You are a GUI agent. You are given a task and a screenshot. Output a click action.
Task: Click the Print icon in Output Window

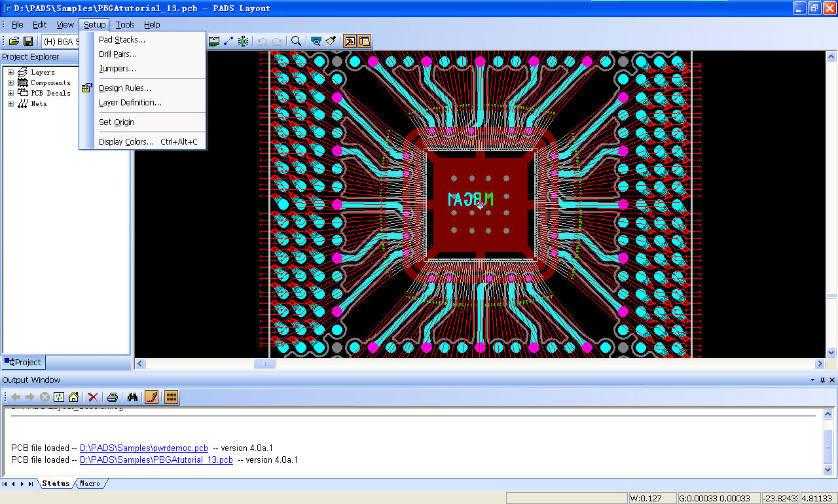point(113,397)
